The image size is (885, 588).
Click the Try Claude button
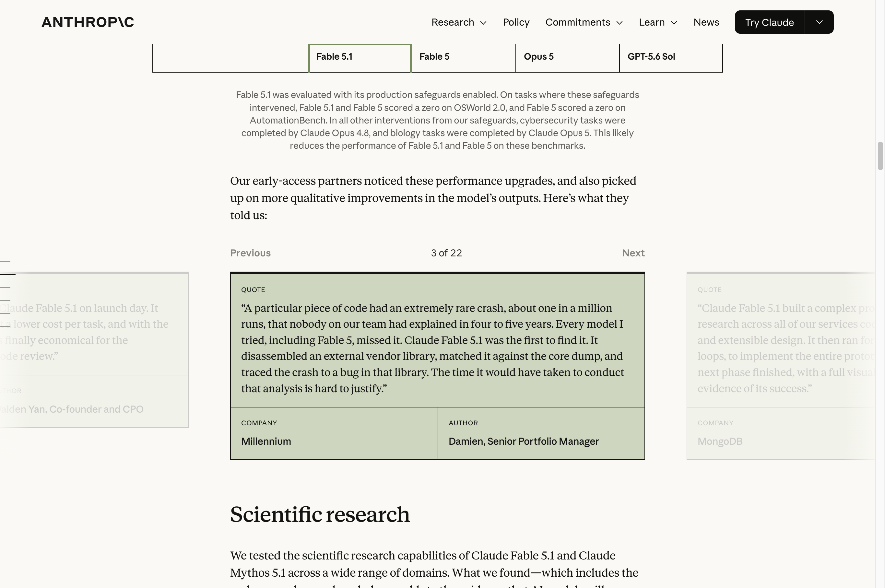tap(770, 22)
